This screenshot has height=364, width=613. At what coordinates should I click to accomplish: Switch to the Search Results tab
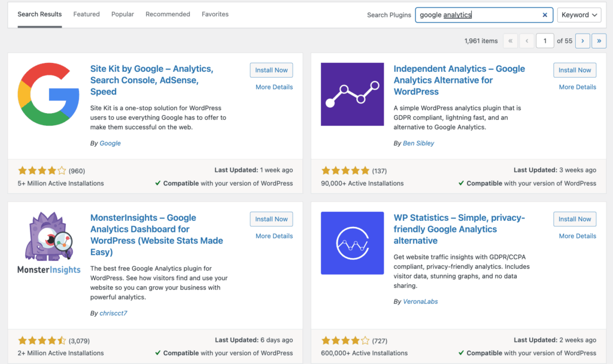(40, 14)
